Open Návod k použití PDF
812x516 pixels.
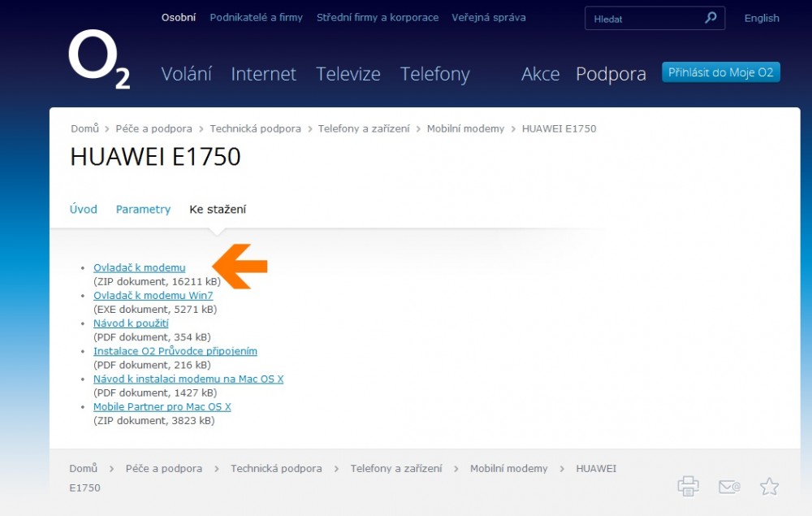pyautogui.click(x=131, y=323)
